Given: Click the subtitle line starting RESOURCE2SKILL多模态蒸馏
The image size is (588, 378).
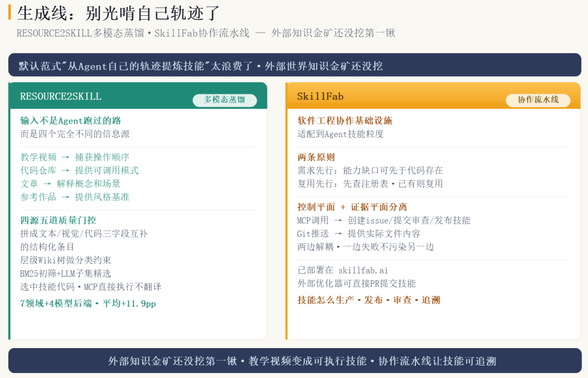Looking at the screenshot, I should click(x=206, y=33).
